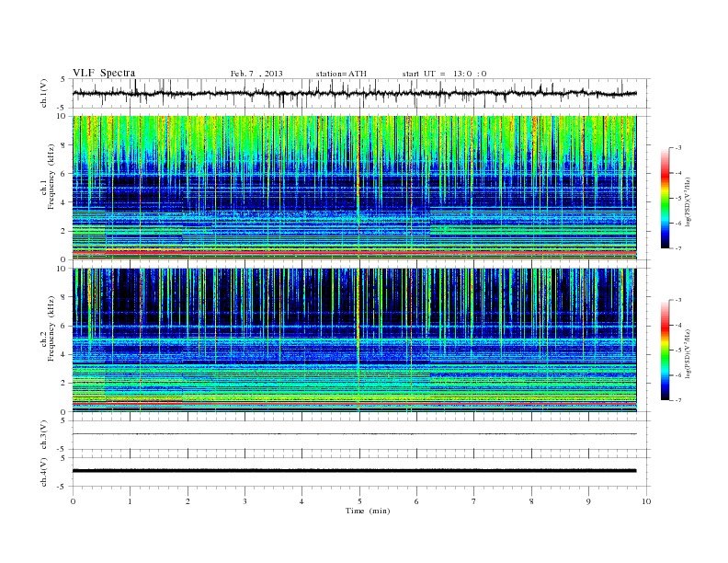Click the ch.2 spectrogram color scale bar

tap(665, 350)
